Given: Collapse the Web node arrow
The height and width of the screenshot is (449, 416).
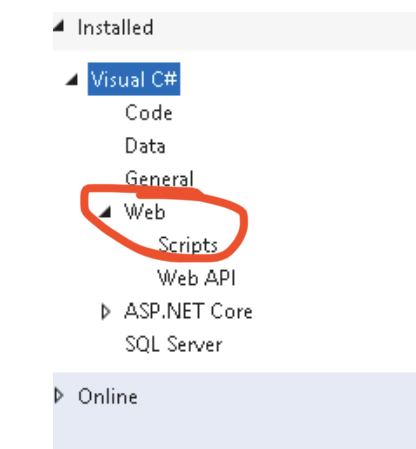Looking at the screenshot, I should tap(105, 211).
